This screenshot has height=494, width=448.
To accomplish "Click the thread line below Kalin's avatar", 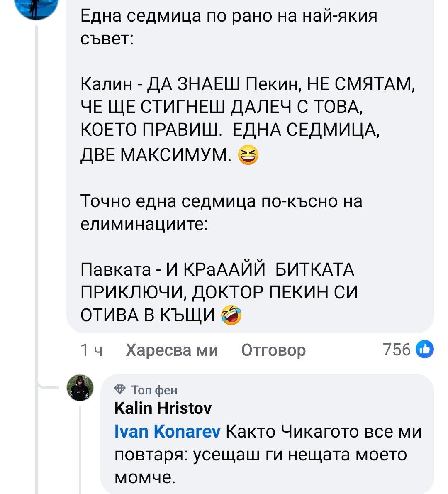I will point(80,448).
